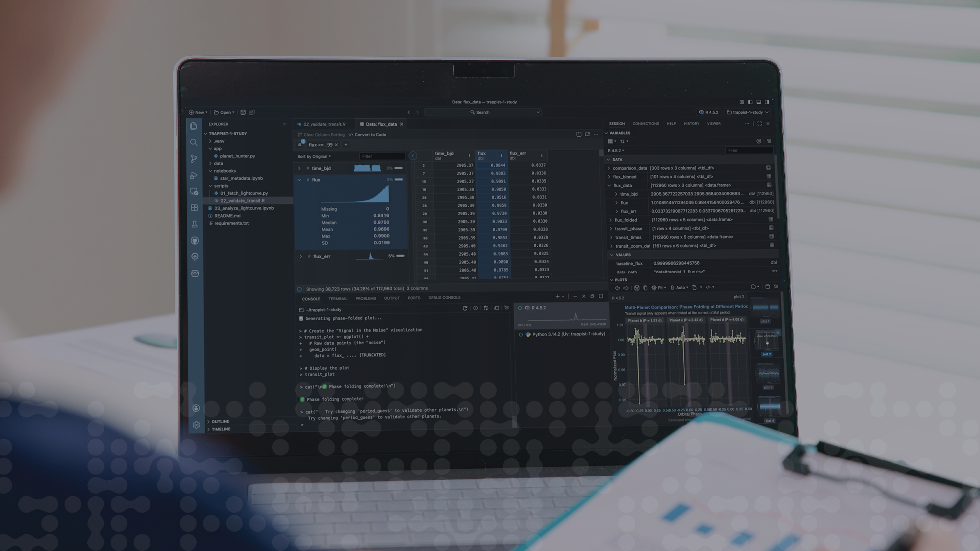Go back with the left navigation arrow

(x=409, y=112)
